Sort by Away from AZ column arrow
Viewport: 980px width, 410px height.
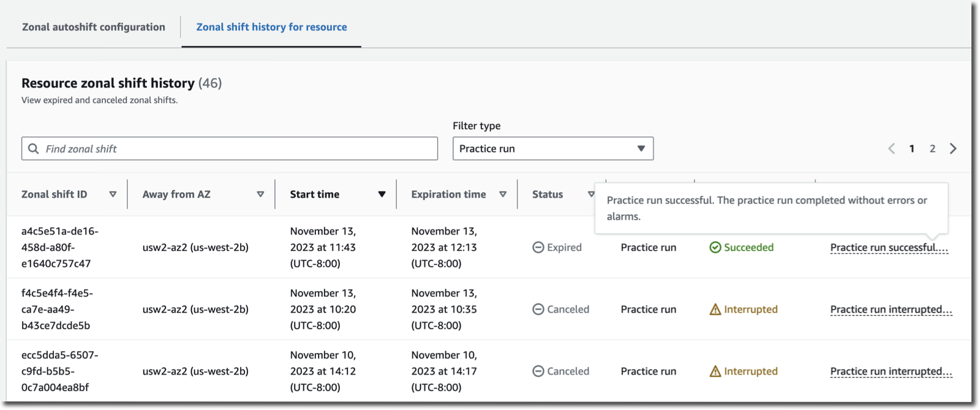click(x=260, y=195)
